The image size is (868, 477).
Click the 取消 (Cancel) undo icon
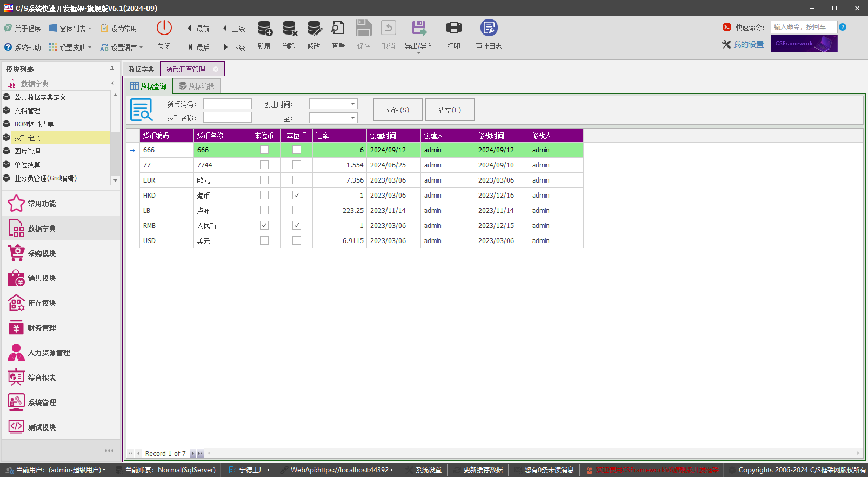pos(389,28)
